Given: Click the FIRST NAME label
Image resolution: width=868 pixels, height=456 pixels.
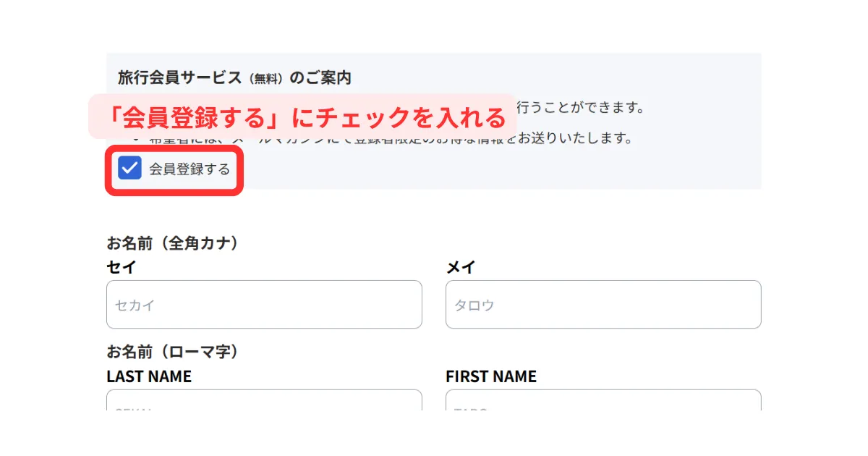Looking at the screenshot, I should coord(491,376).
